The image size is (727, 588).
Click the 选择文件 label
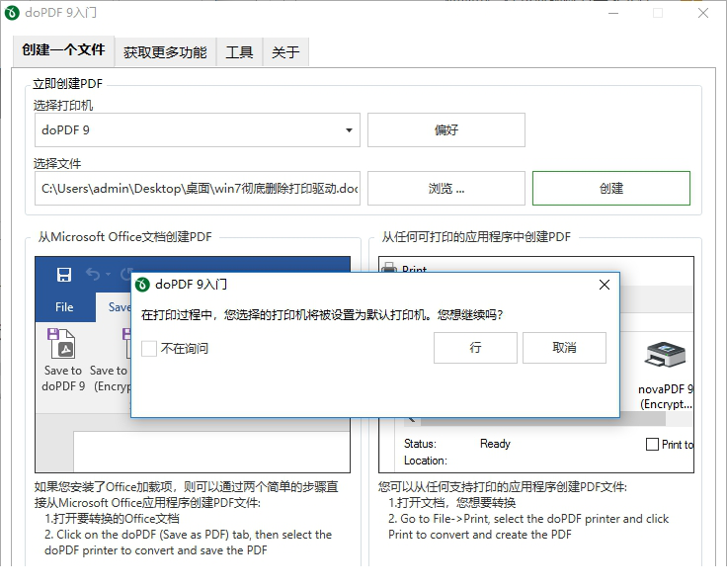[57, 164]
